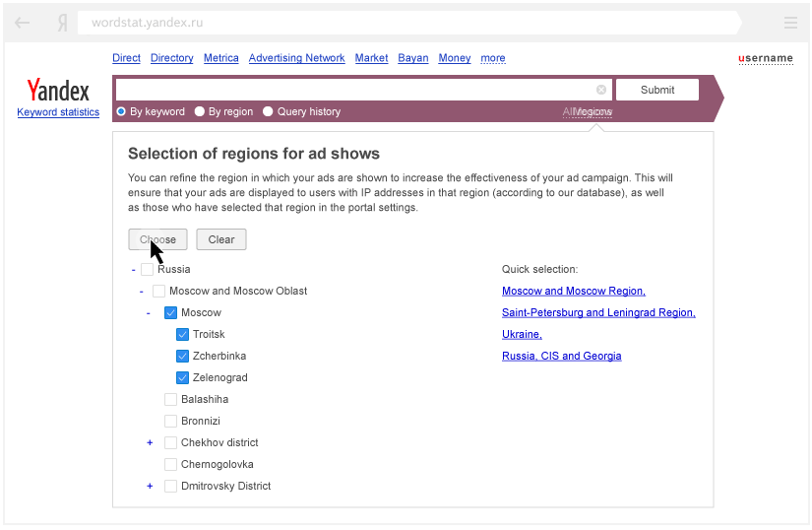Viewport: 812px width, 530px height.
Task: Check the Chernogolovka checkbox
Action: pyautogui.click(x=171, y=465)
